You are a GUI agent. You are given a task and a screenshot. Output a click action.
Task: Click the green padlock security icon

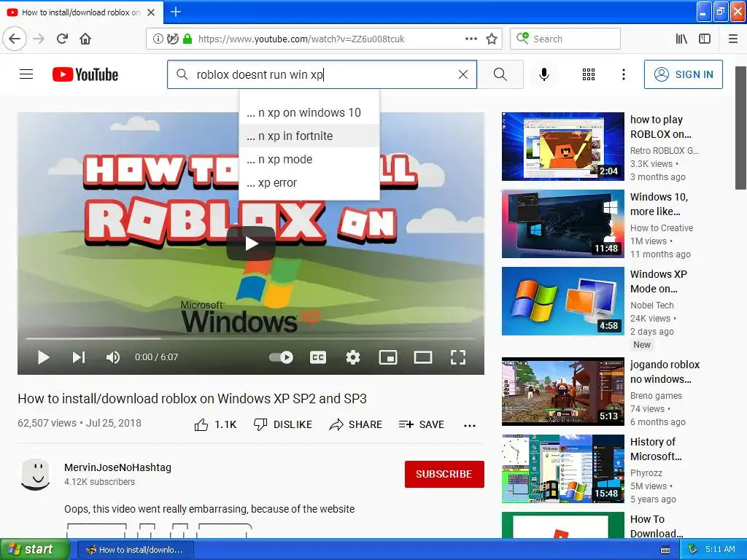(x=187, y=39)
